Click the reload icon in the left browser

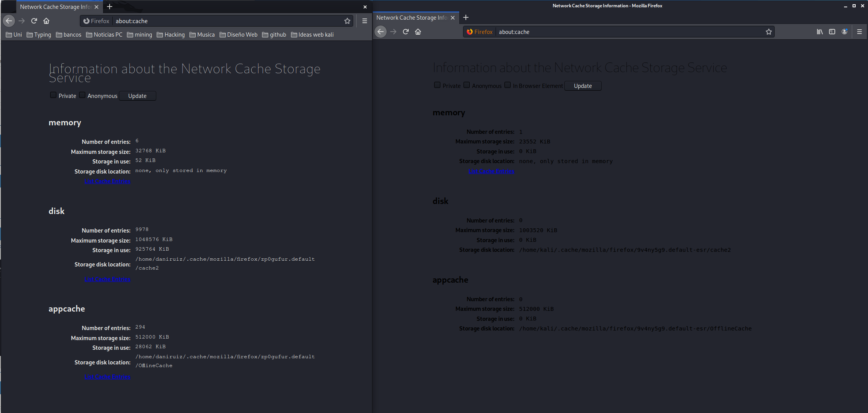pyautogui.click(x=34, y=21)
